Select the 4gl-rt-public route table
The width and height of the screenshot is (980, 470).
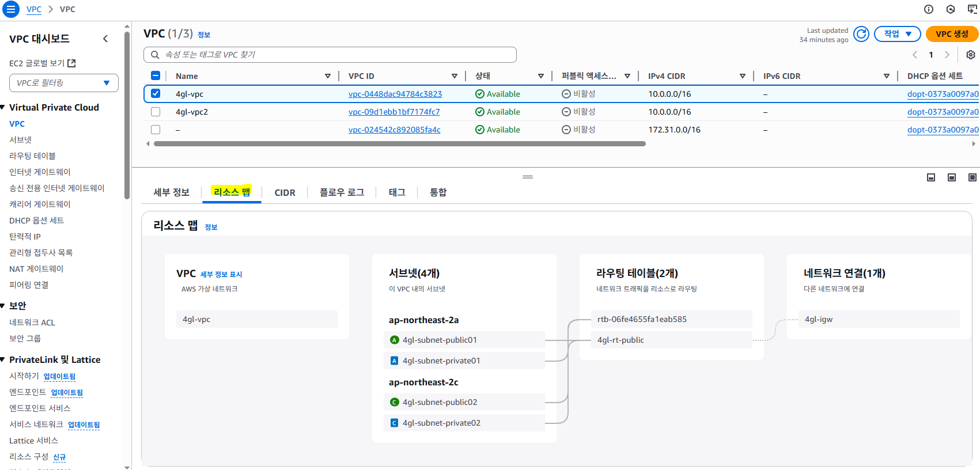[672, 340]
